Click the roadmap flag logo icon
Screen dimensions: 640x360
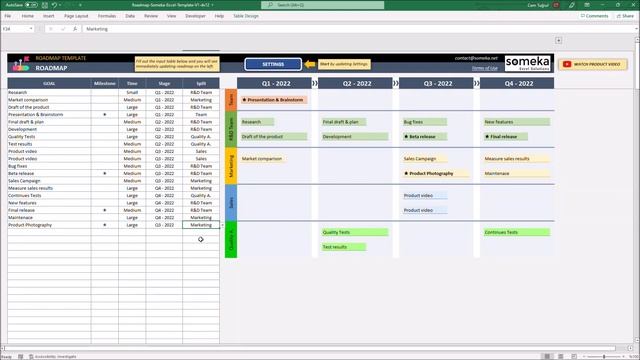21,64
